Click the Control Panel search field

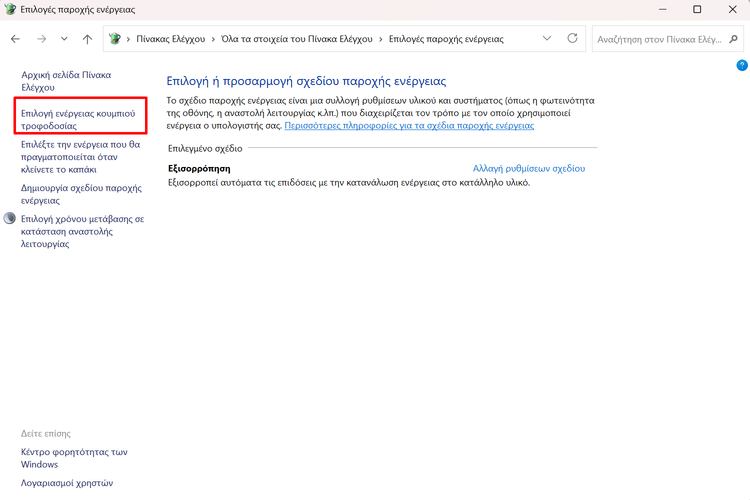coord(658,39)
